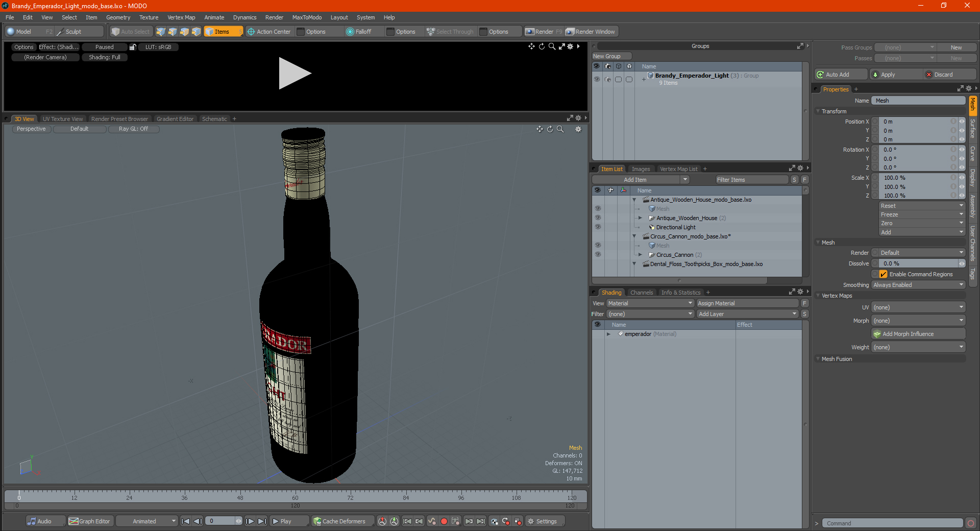The image size is (980, 531).
Task: Switch to UV Texture View tab
Action: coord(62,119)
